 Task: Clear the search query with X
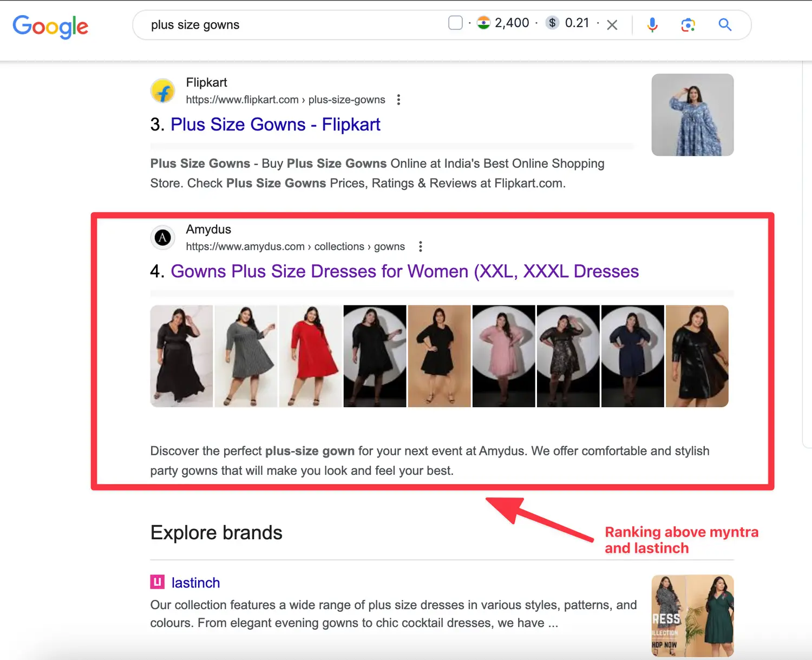612,25
